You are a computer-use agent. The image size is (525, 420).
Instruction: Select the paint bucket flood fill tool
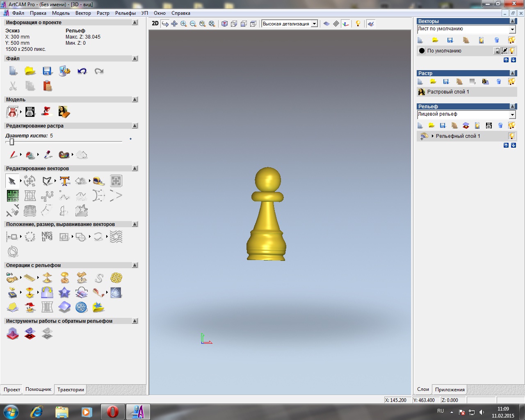30,155
